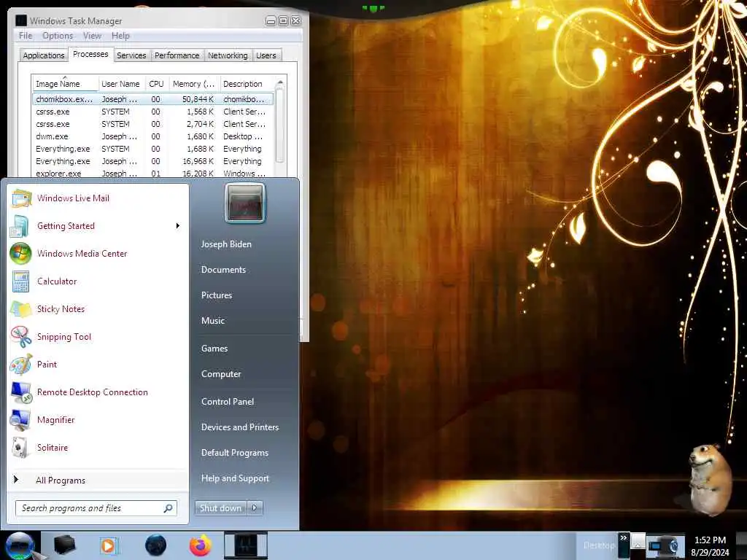Image resolution: width=747 pixels, height=560 pixels.
Task: Click the clock showing 1:52 PM
Action: coord(710,545)
